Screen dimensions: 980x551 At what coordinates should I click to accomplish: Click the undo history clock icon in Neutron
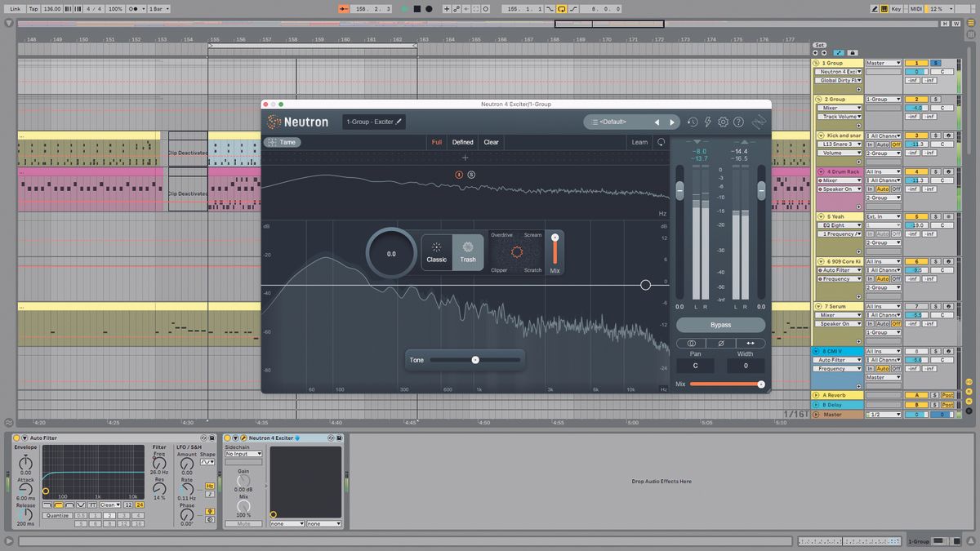coord(693,122)
